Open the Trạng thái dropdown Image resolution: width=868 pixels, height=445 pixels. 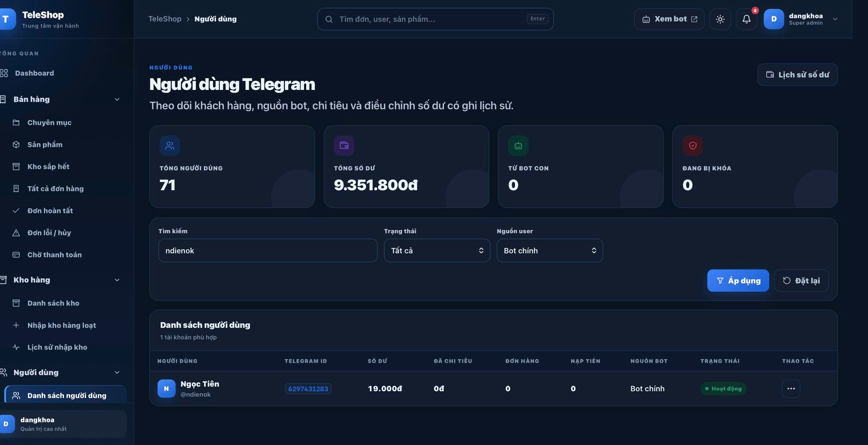point(437,250)
